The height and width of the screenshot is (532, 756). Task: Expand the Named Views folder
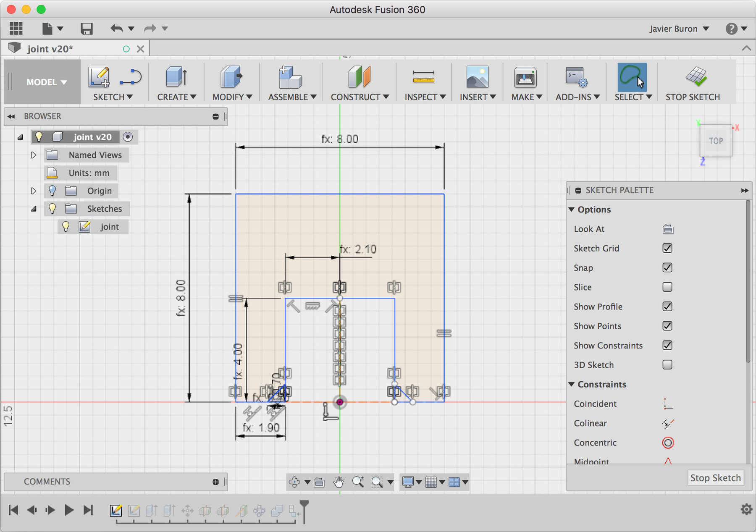click(33, 155)
